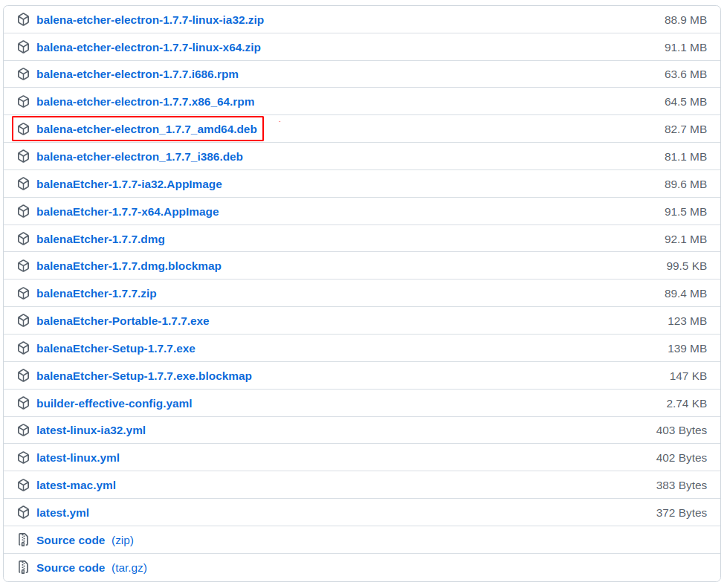Screen dimensions: 727x588
Task: Download balenaEtcher-1.7.7-x64.AppImage
Action: tap(128, 211)
